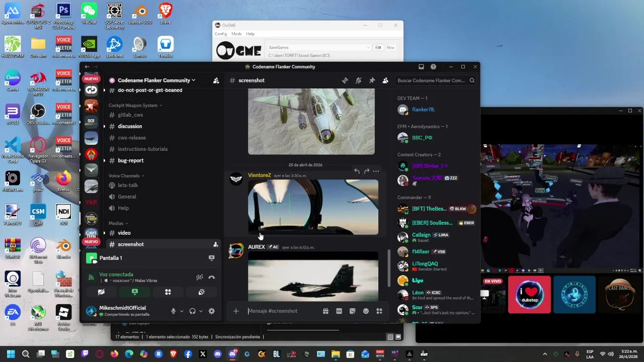This screenshot has height=362, width=644.
Task: Show hidden system tray icons chevron
Action: pyautogui.click(x=545, y=354)
